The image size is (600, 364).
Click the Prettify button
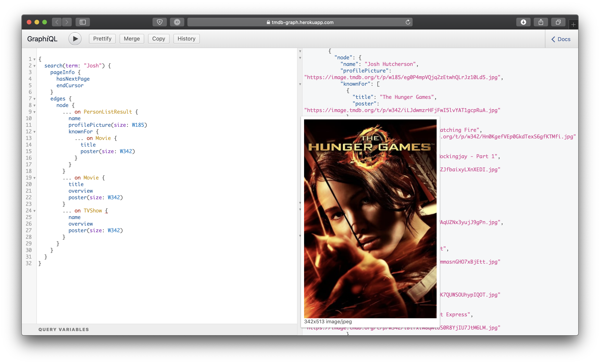click(102, 39)
